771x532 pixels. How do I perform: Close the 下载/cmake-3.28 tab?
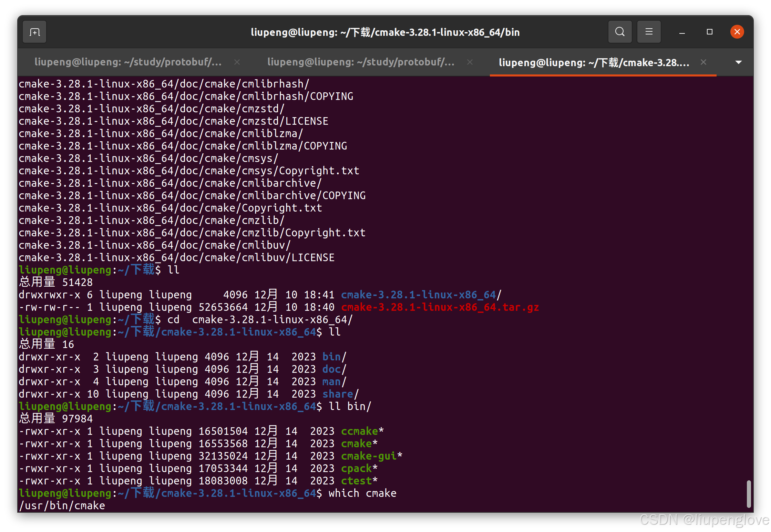[x=703, y=62]
